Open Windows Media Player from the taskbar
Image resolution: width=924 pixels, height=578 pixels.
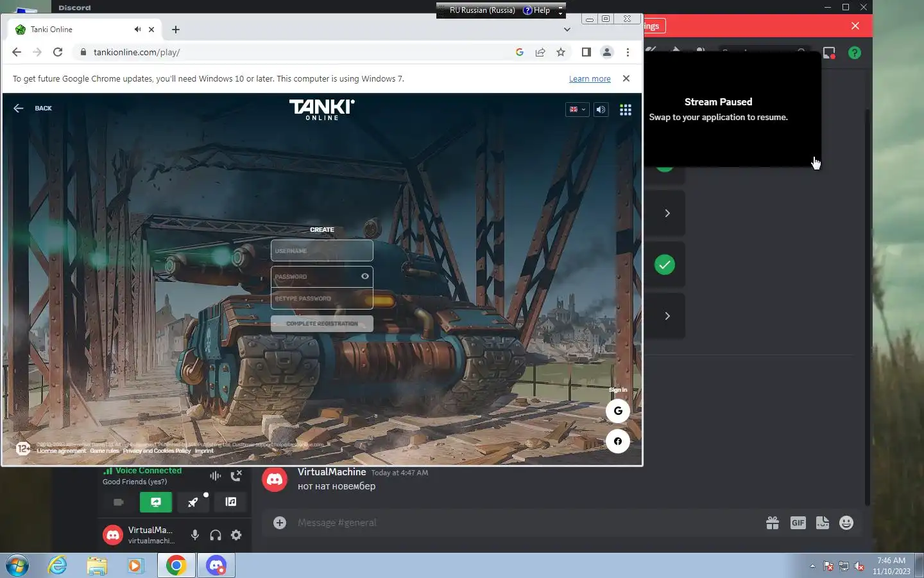coord(135,566)
